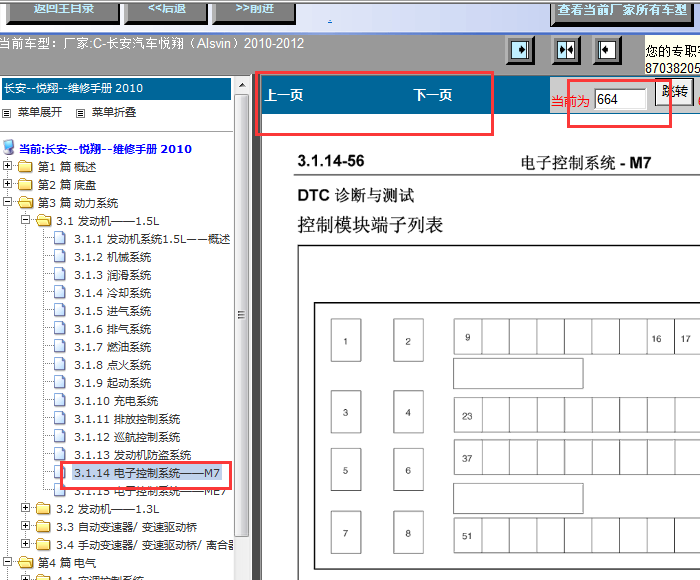Click folder icon of 第2 篇 底盘
Image resolution: width=700 pixels, height=580 pixels.
[25, 184]
